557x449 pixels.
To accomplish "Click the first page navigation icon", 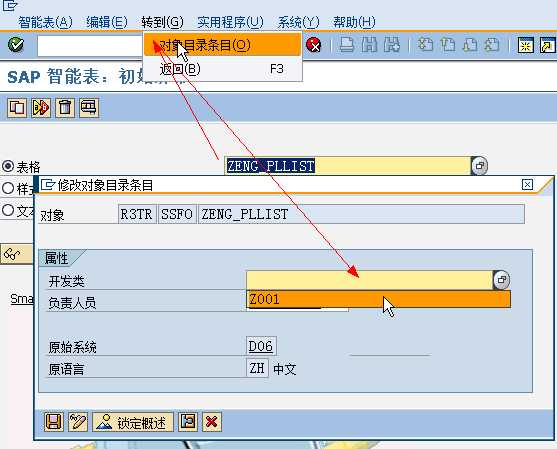I will 425,45.
